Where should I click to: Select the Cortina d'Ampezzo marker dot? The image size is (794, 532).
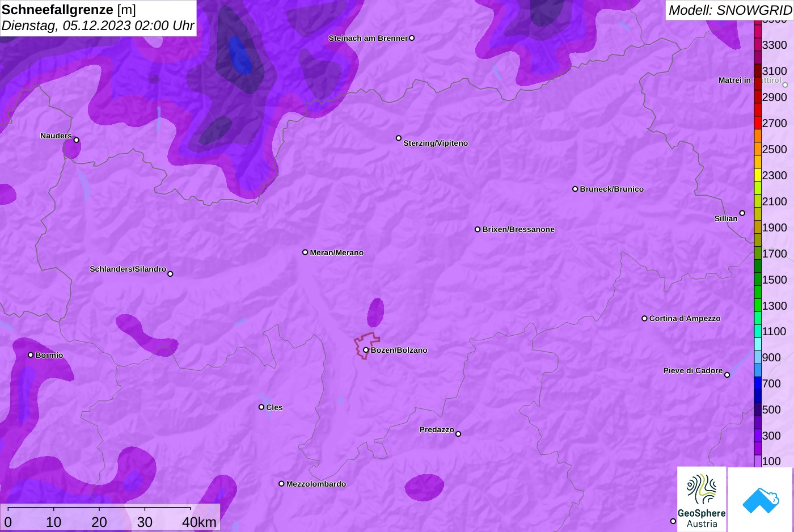click(644, 318)
